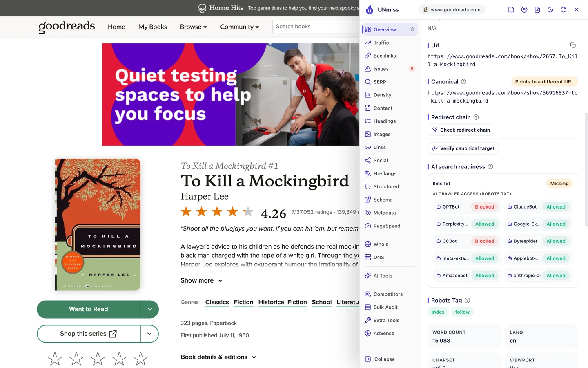Open the note page icon in UNmiss header

tap(511, 10)
